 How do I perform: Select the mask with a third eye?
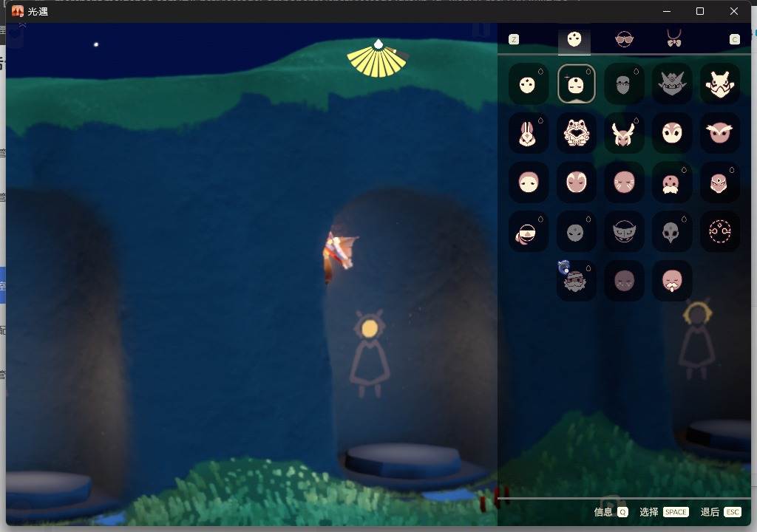pos(719,183)
